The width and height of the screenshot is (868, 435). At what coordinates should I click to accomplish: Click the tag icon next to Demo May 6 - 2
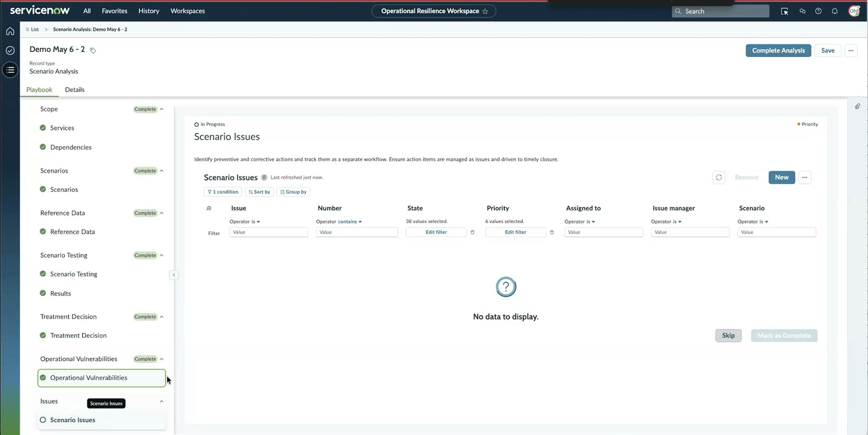pyautogui.click(x=93, y=51)
